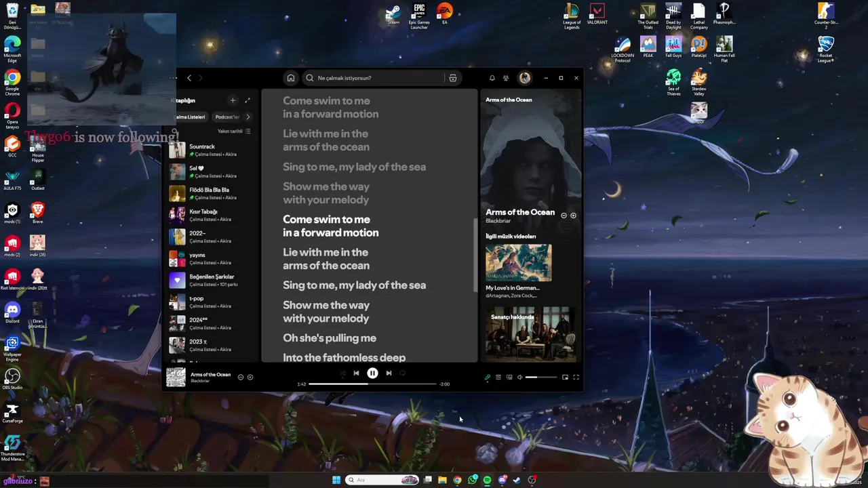
Task: Jump to lyric 'Oh she's pulling me'
Action: click(x=330, y=338)
